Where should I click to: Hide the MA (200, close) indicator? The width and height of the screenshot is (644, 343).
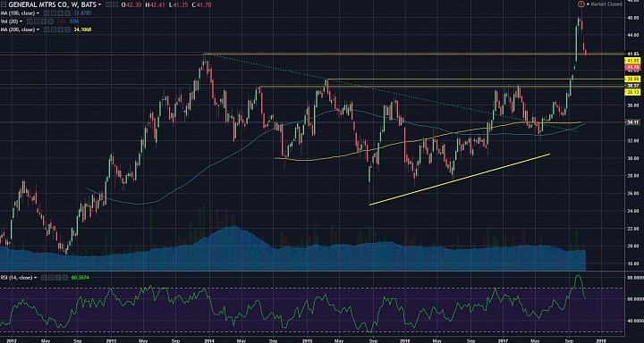click(x=47, y=29)
